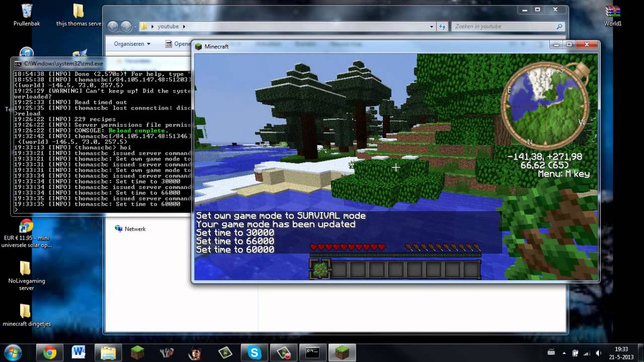The height and width of the screenshot is (362, 644).
Task: Maximize the Minecraft window
Action: (570, 44)
